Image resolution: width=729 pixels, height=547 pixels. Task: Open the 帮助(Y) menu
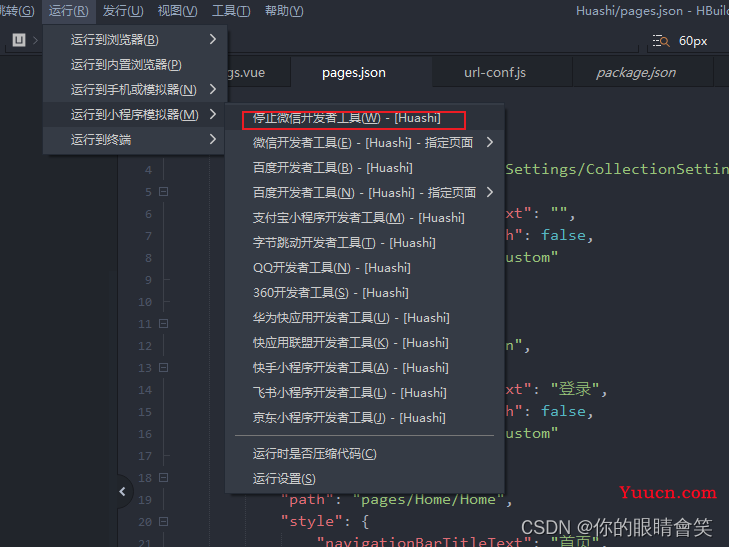(284, 11)
